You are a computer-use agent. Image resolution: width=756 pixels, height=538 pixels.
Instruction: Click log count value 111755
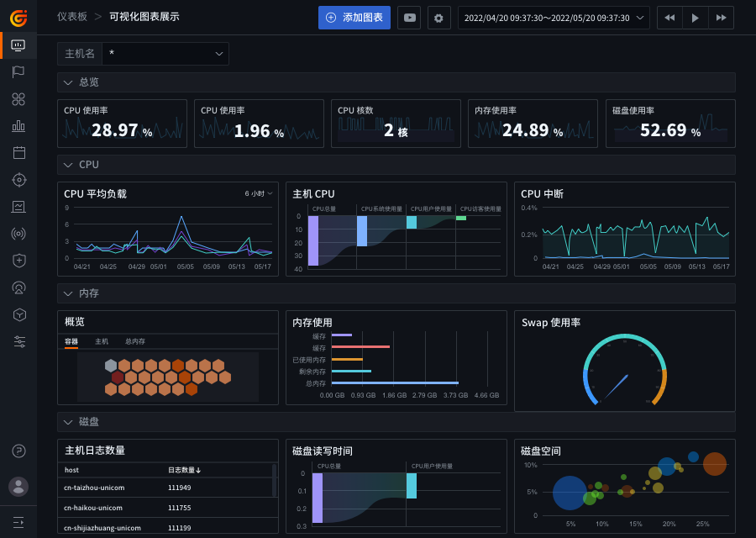point(180,508)
